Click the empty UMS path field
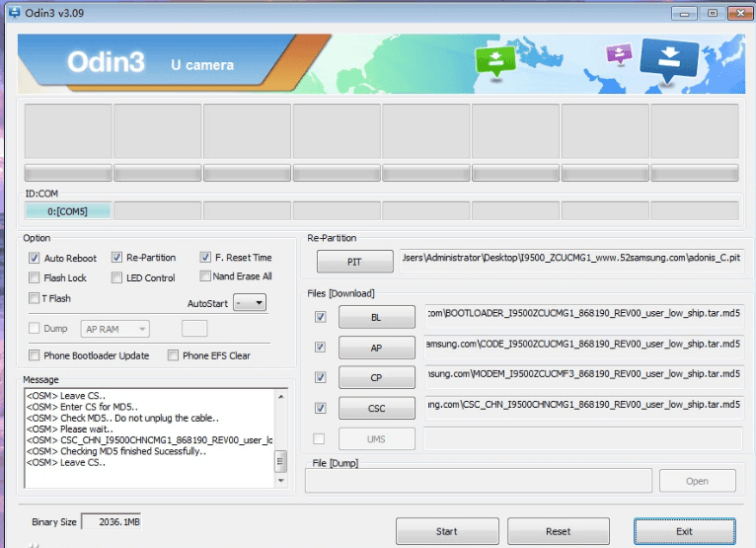Screen dimensions: 756x548 click(x=583, y=439)
